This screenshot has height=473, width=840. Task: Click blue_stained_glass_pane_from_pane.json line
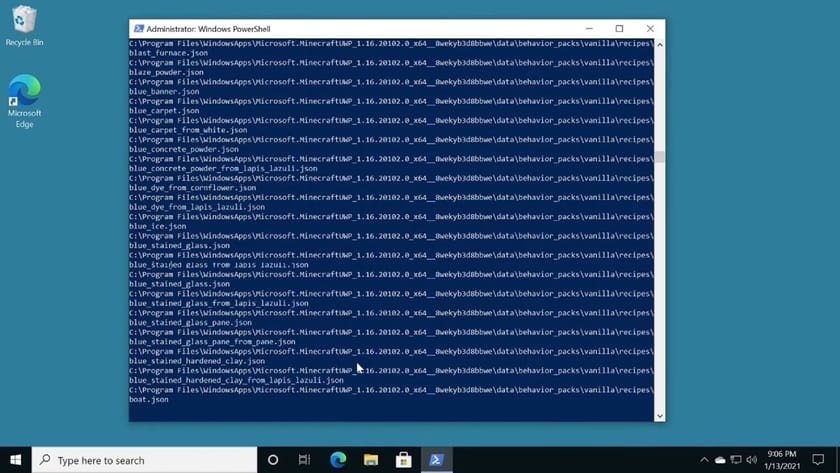pyautogui.click(x=212, y=342)
